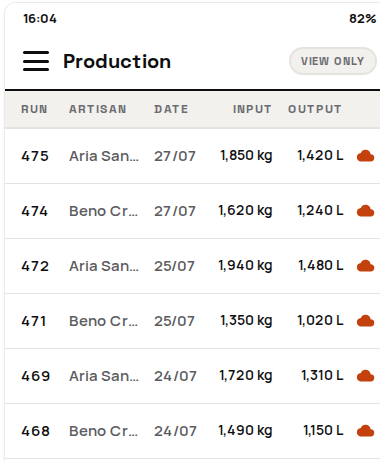Click the date in run 472 row

[x=174, y=266]
